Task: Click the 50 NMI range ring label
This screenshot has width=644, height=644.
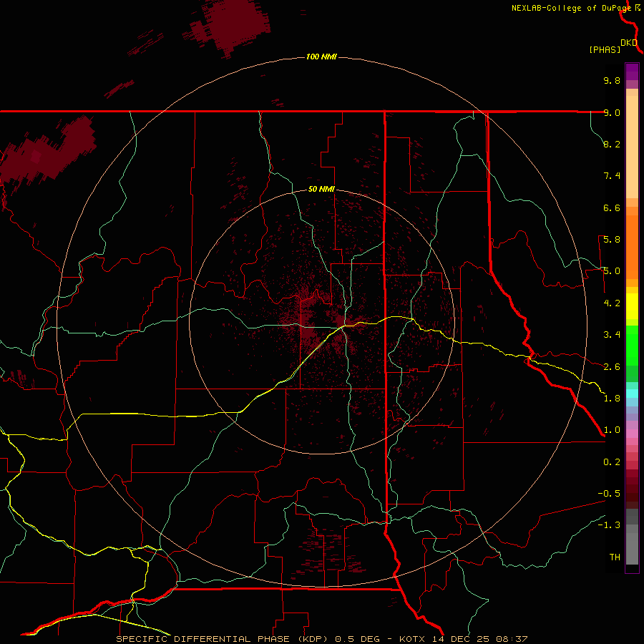Action: [x=321, y=189]
